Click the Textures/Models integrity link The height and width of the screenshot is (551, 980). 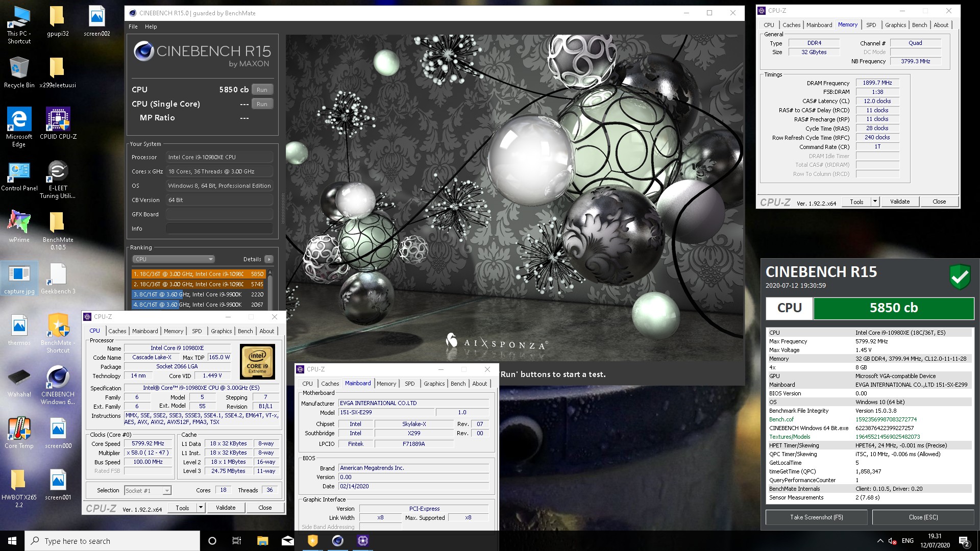[x=790, y=437]
